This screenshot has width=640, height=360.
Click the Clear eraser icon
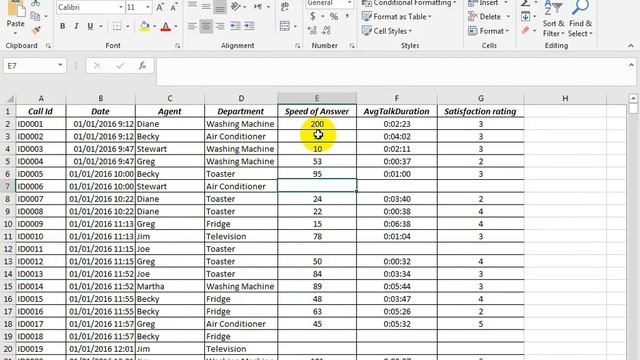click(526, 30)
